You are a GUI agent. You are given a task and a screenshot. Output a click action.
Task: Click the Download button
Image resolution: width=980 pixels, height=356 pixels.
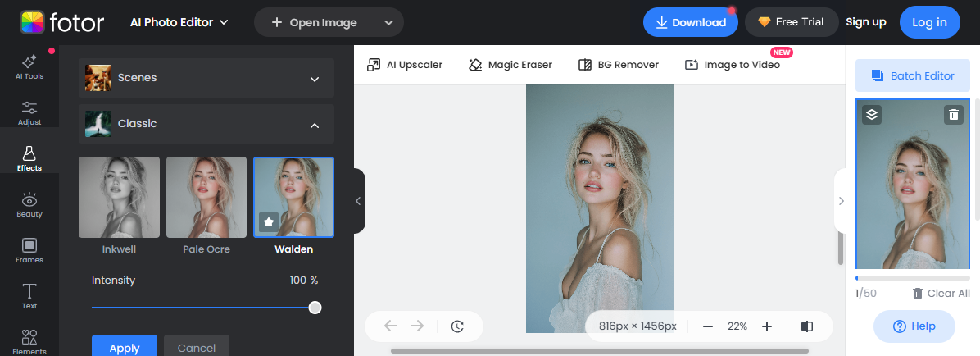690,22
